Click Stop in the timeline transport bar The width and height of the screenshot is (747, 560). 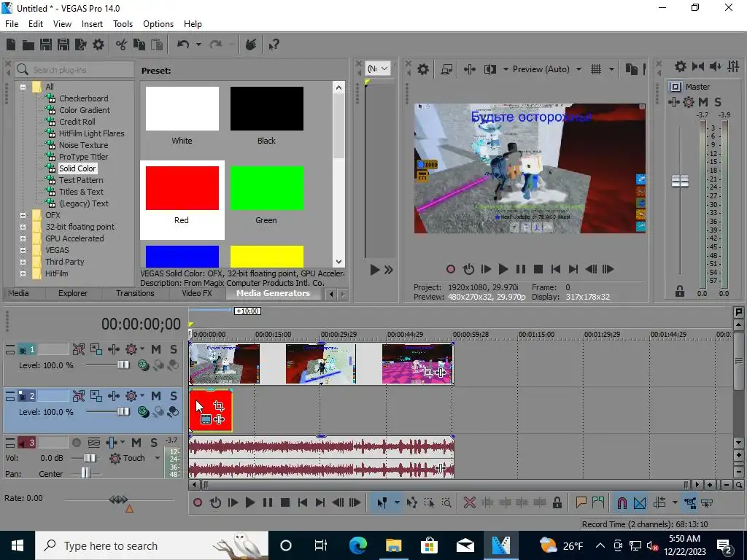tap(285, 502)
